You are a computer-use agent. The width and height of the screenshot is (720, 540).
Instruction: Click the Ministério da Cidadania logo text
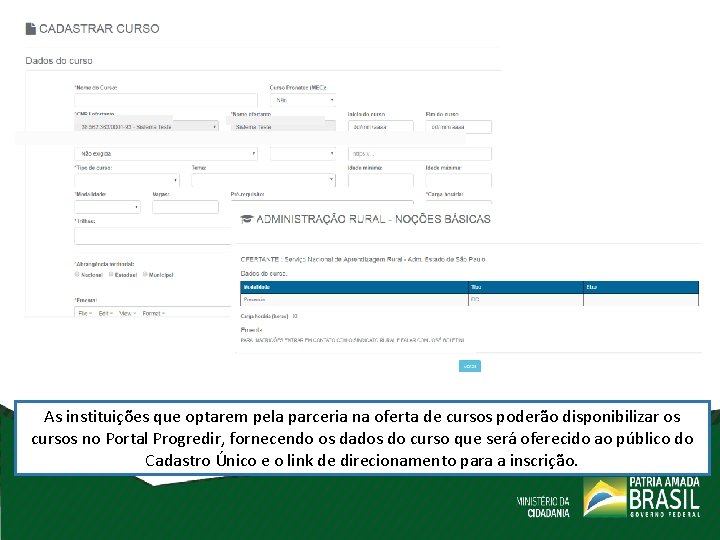click(x=543, y=507)
